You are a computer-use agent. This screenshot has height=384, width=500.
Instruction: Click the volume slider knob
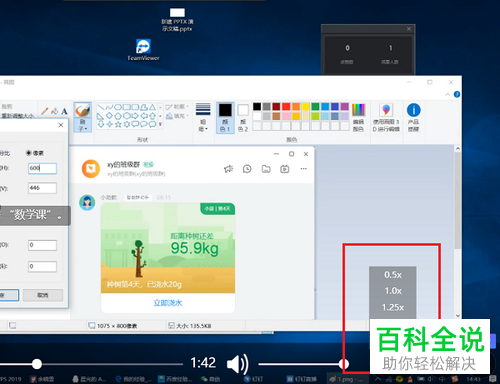pyautogui.click(x=344, y=364)
